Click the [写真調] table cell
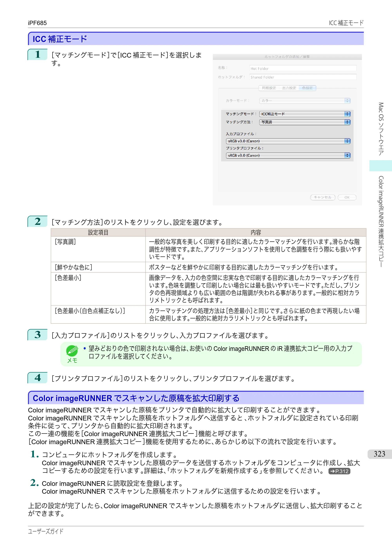The image size is (392, 554). tap(98, 249)
